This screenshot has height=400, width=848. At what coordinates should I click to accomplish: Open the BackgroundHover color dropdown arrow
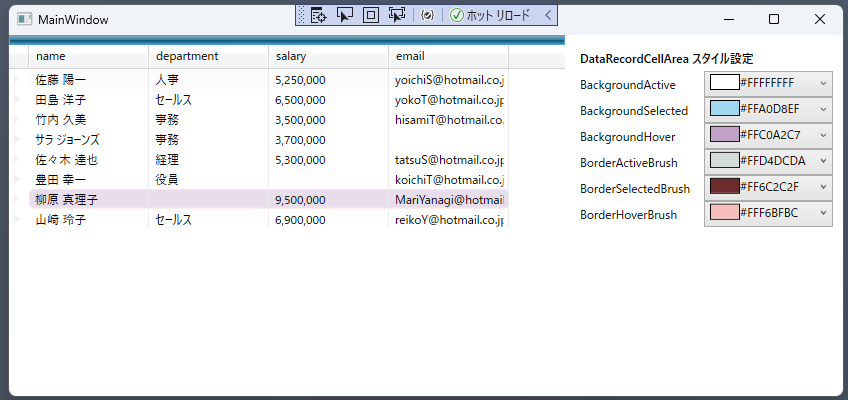[823, 135]
